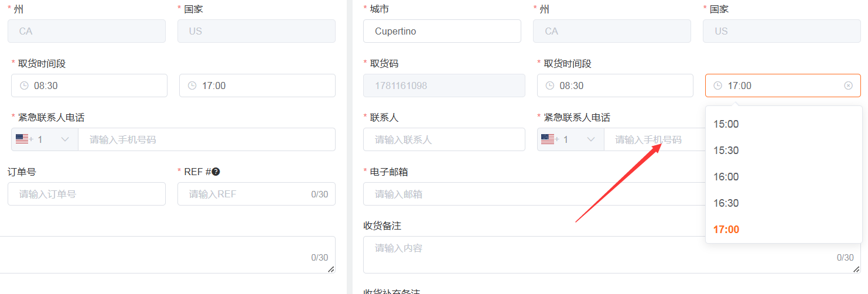Click the Cupertino city field

coord(442,31)
